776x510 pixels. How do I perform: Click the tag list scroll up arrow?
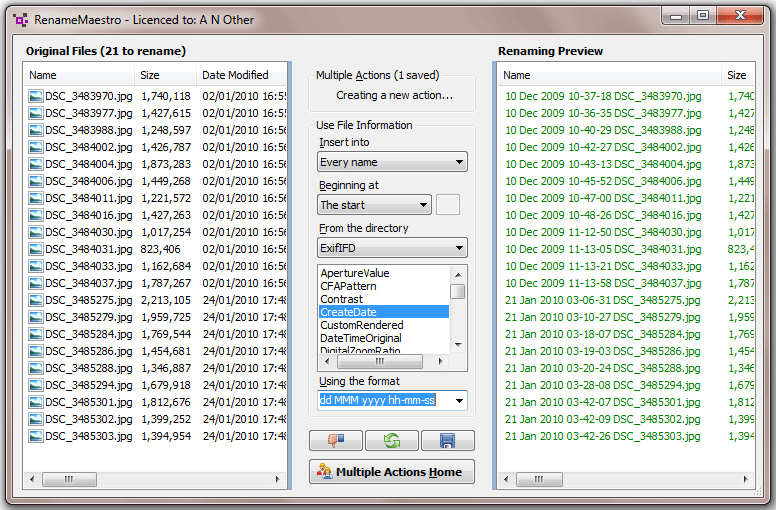tap(458, 275)
